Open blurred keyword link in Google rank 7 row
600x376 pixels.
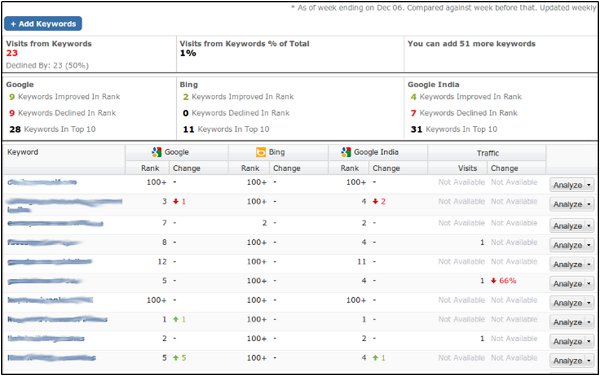(x=55, y=223)
